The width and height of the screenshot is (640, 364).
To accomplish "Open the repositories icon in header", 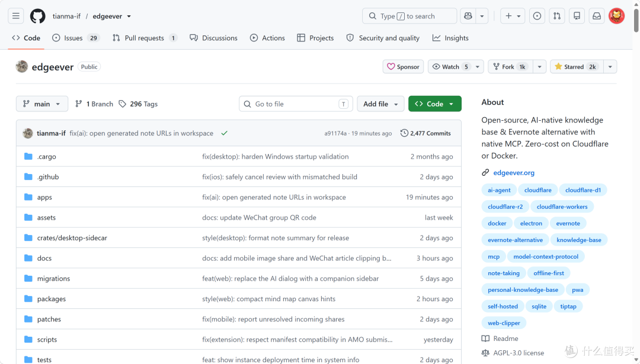I will pyautogui.click(x=577, y=16).
